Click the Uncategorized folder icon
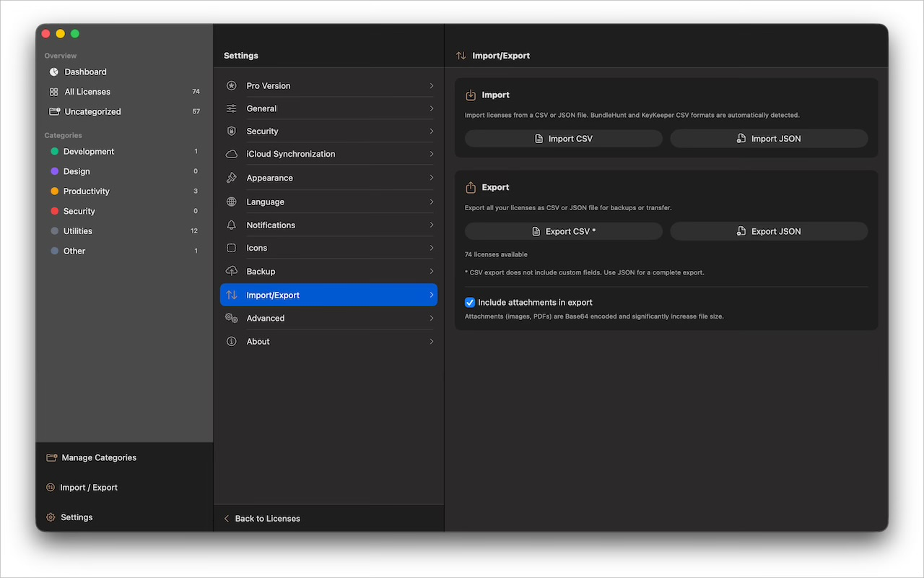Screen dimensions: 924x578 coord(54,111)
